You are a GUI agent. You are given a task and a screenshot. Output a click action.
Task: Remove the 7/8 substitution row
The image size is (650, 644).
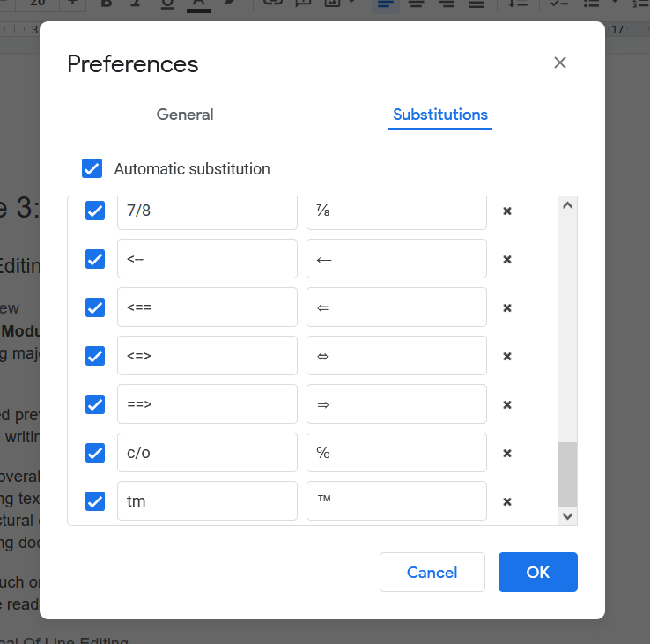[506, 211]
